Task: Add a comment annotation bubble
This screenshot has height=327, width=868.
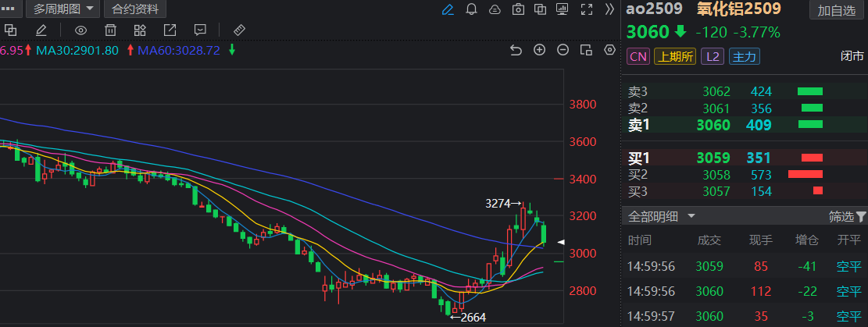Action: pos(200,30)
